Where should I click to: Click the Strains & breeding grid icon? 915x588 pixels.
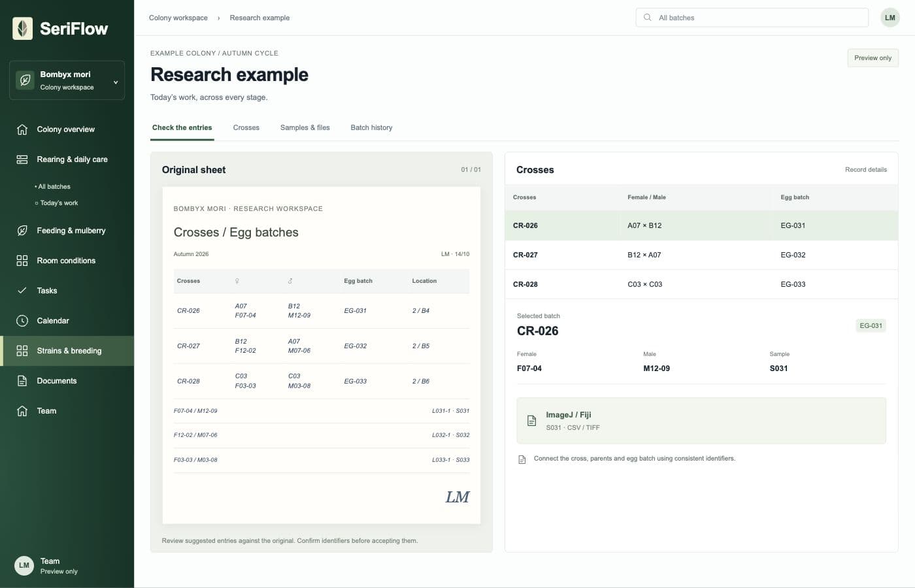tap(22, 351)
